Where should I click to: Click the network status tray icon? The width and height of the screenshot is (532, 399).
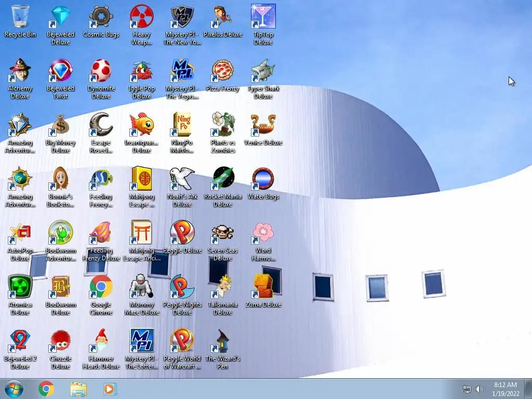pyautogui.click(x=467, y=389)
